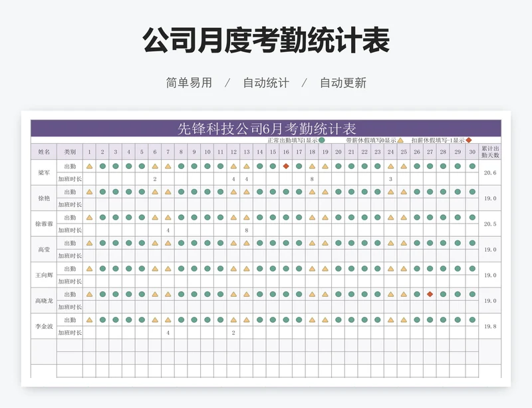Click 李金波's overtime value 2 on day 12

pyautogui.click(x=233, y=333)
